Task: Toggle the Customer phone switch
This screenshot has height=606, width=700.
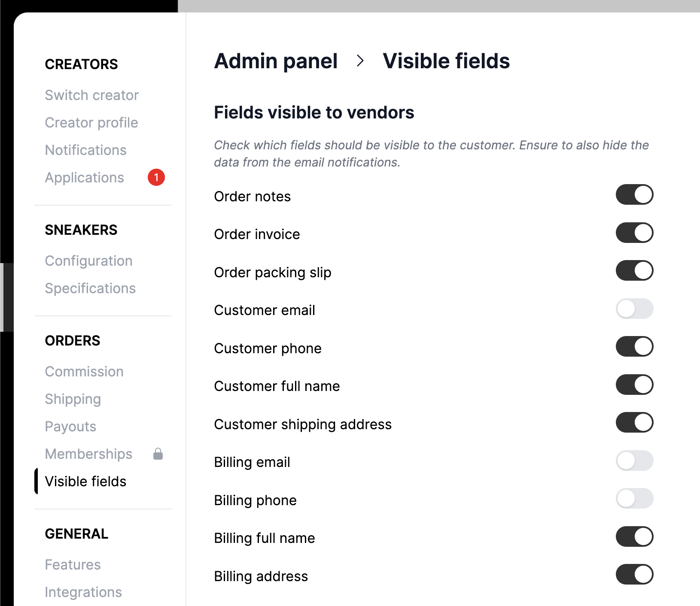Action: tap(634, 346)
